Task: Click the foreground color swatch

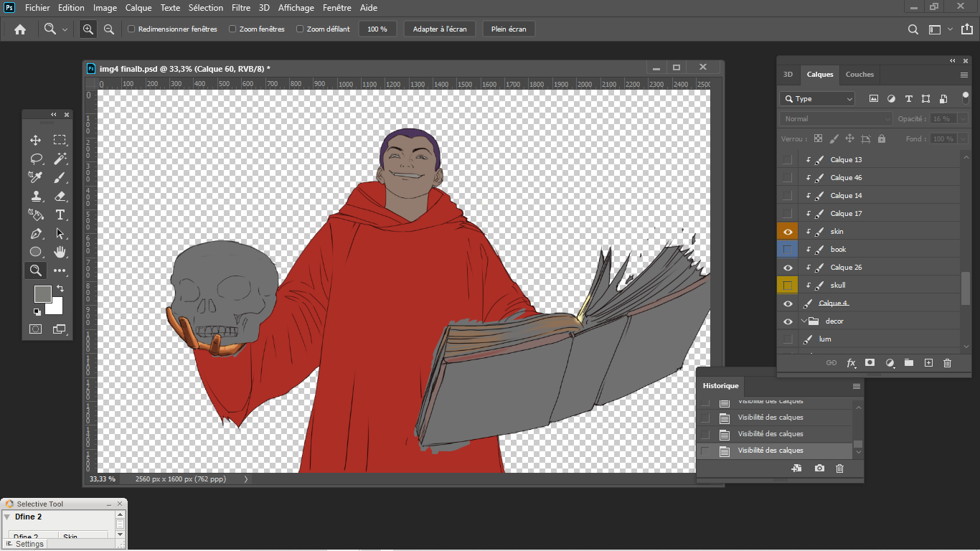Action: [x=42, y=293]
